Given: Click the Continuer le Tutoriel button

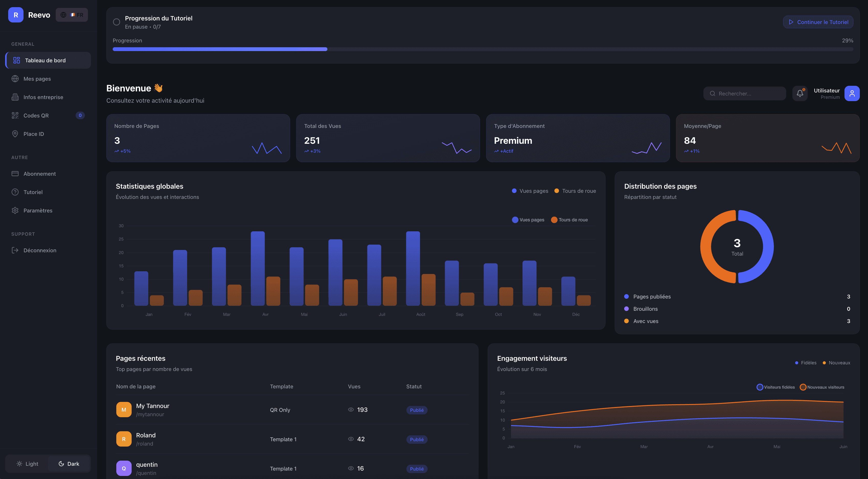Looking at the screenshot, I should pyautogui.click(x=818, y=22).
